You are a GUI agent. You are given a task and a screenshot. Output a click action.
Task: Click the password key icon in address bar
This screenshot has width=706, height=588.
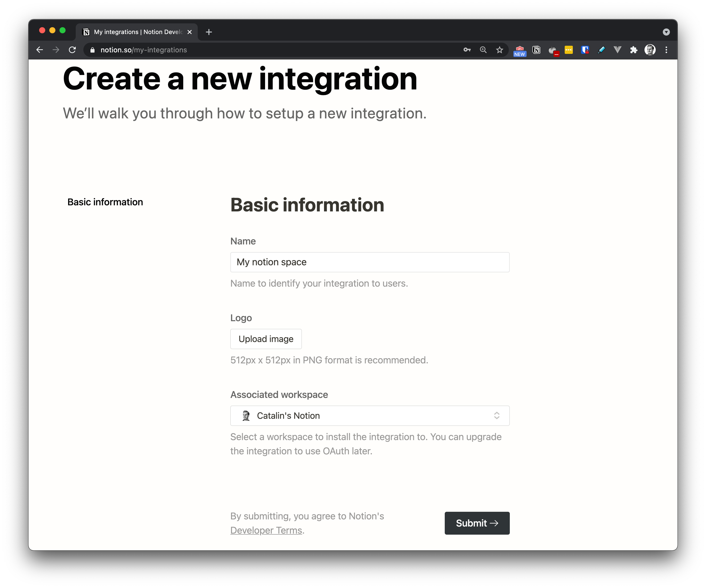[x=467, y=50]
